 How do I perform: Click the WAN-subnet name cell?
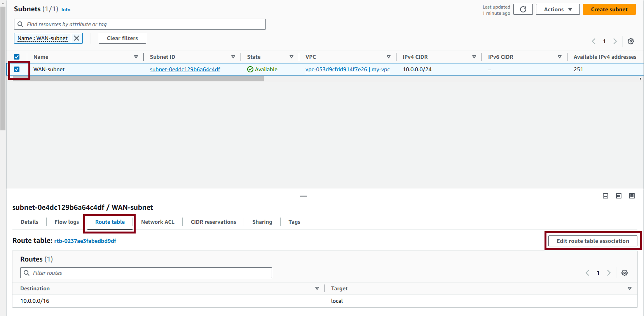pyautogui.click(x=49, y=69)
